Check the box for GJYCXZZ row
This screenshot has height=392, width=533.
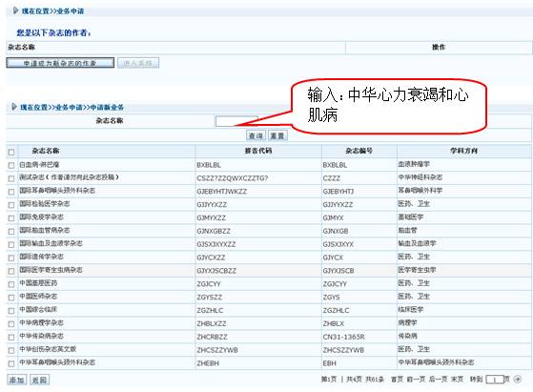coord(11,258)
